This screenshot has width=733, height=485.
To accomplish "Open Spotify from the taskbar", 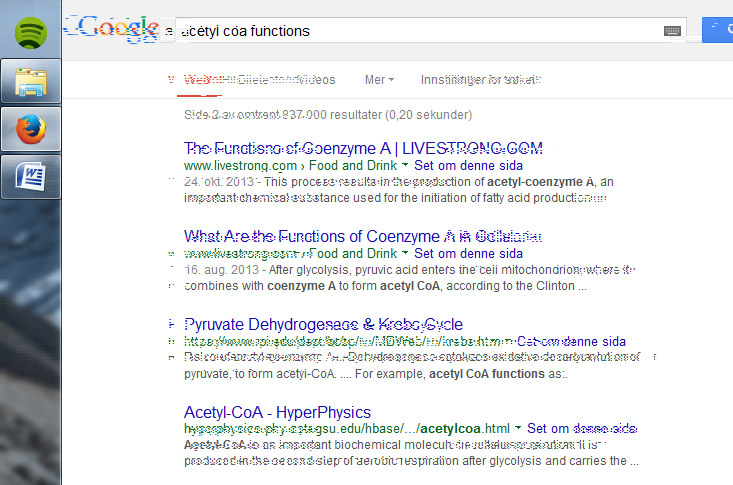I will pyautogui.click(x=31, y=33).
